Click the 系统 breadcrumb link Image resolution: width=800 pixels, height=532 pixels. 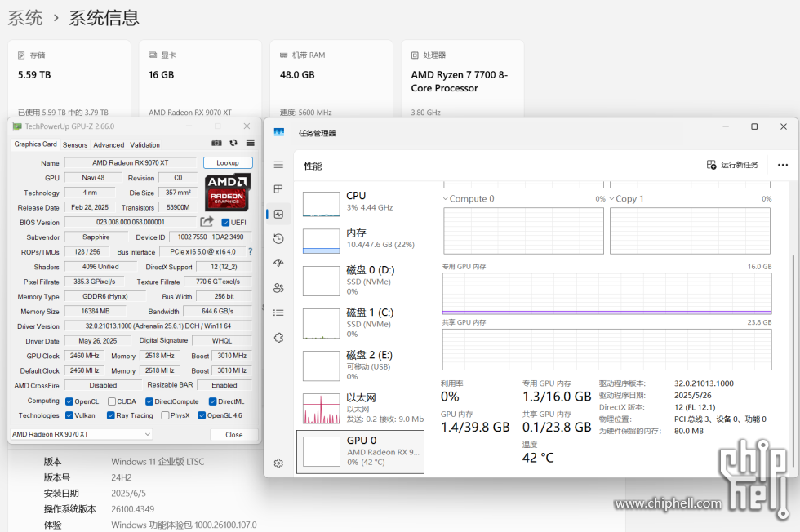pyautogui.click(x=25, y=18)
